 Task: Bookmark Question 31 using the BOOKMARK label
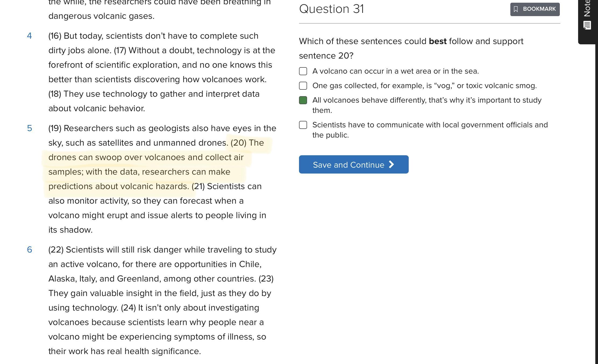point(539,9)
